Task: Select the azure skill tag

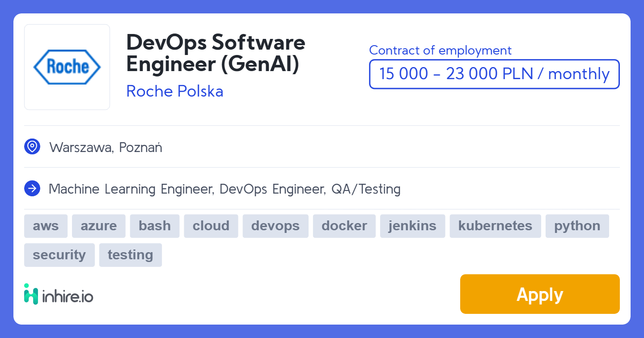Action: click(x=98, y=226)
